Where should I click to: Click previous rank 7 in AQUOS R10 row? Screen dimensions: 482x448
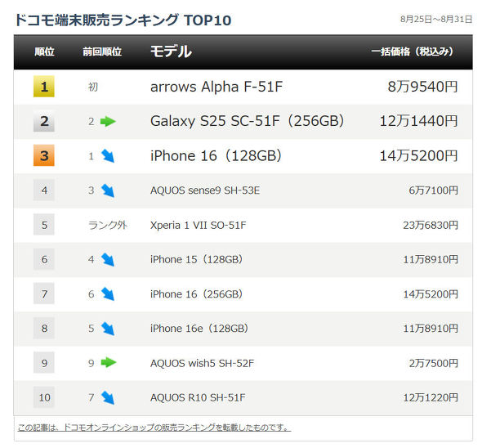(91, 397)
